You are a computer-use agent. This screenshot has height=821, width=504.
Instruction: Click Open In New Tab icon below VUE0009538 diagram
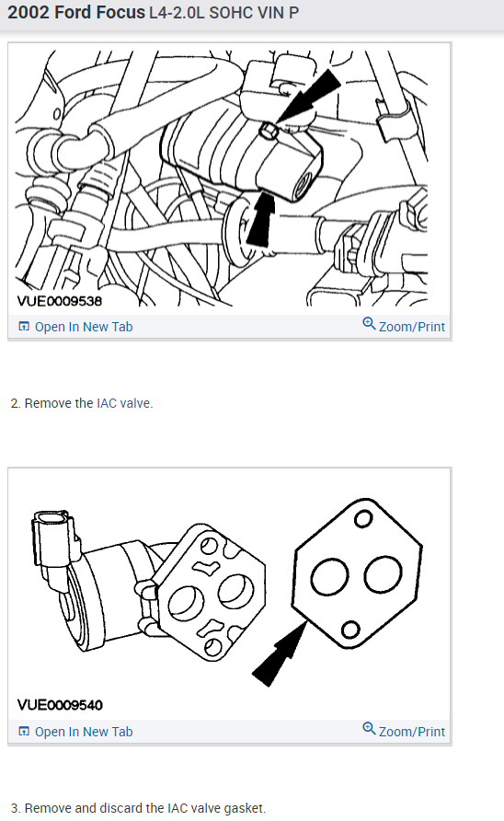click(x=24, y=326)
